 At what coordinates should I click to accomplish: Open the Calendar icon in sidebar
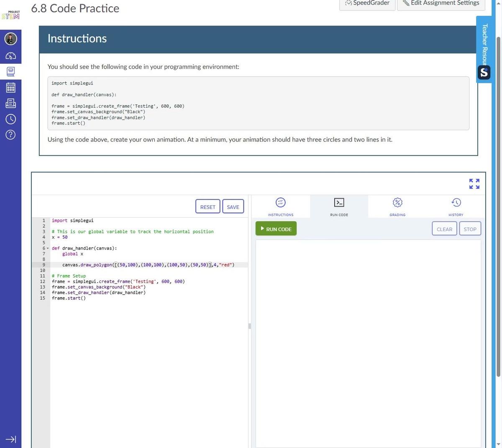pos(10,88)
